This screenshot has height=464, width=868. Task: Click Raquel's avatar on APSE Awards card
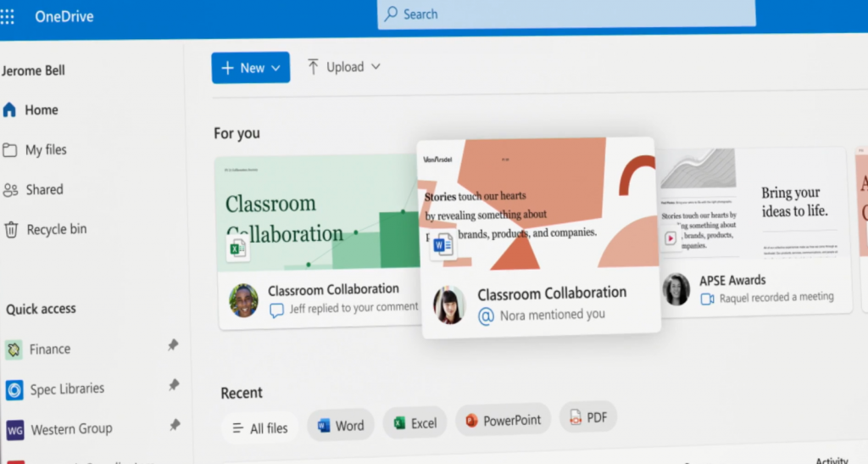[676, 289]
